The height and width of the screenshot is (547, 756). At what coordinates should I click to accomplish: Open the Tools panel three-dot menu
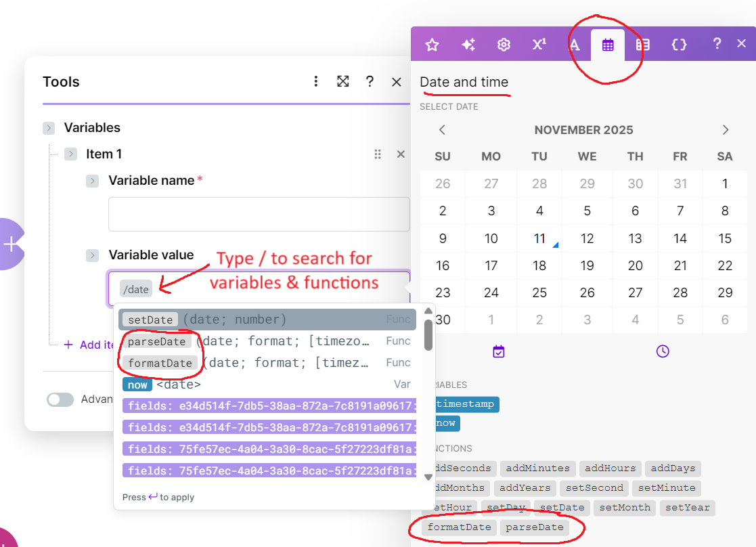pyautogui.click(x=315, y=82)
